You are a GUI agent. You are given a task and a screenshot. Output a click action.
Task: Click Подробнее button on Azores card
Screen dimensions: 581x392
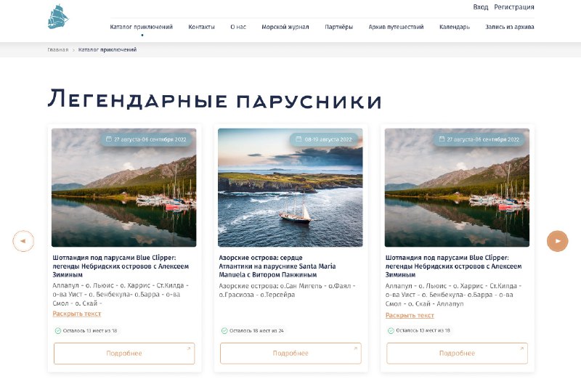coord(290,354)
